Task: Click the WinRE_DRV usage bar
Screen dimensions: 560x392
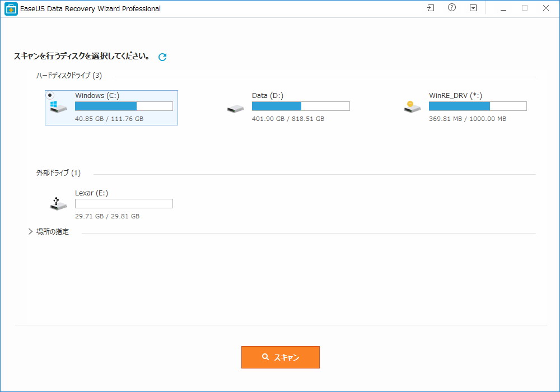Action: click(478, 106)
